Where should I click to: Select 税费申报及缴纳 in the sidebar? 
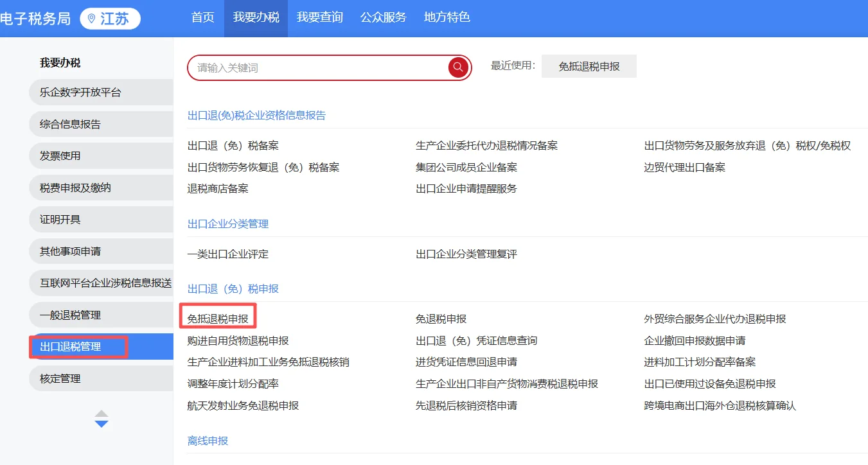[76, 187]
